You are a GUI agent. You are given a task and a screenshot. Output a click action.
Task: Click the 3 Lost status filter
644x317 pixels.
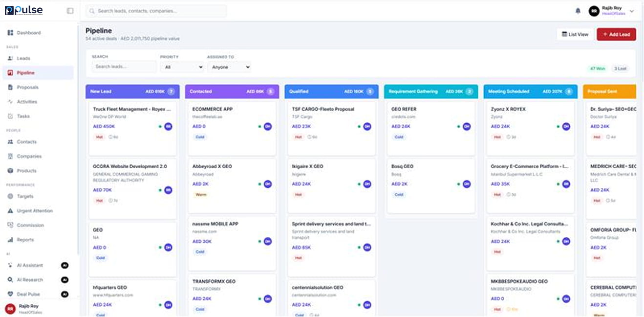click(620, 68)
